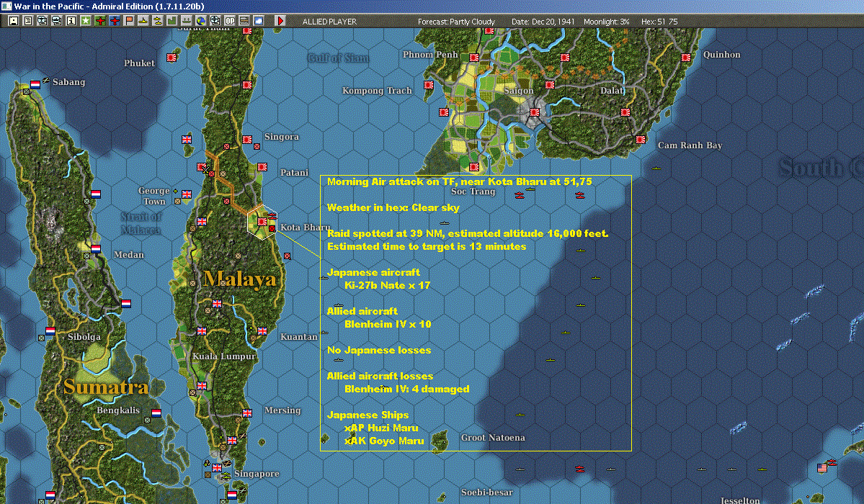This screenshot has height=504, width=864.
Task: Click the 'Date: Dec 20, 1941' text
Action: tap(543, 22)
